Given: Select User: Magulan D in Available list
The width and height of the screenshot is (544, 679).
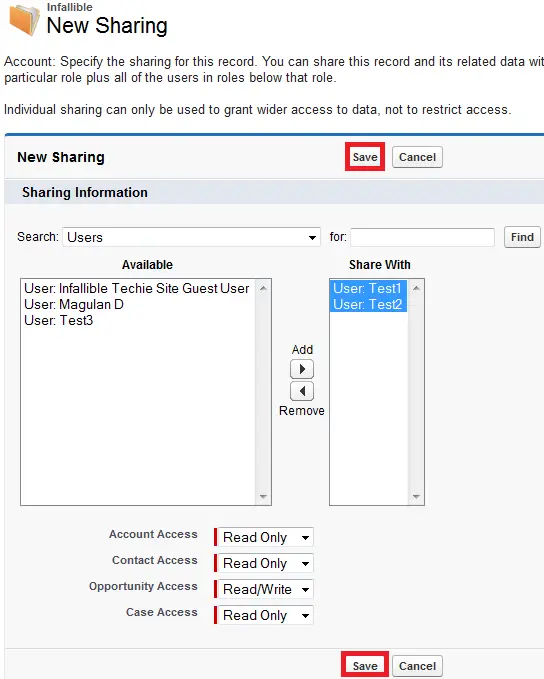Looking at the screenshot, I should pos(74,304).
